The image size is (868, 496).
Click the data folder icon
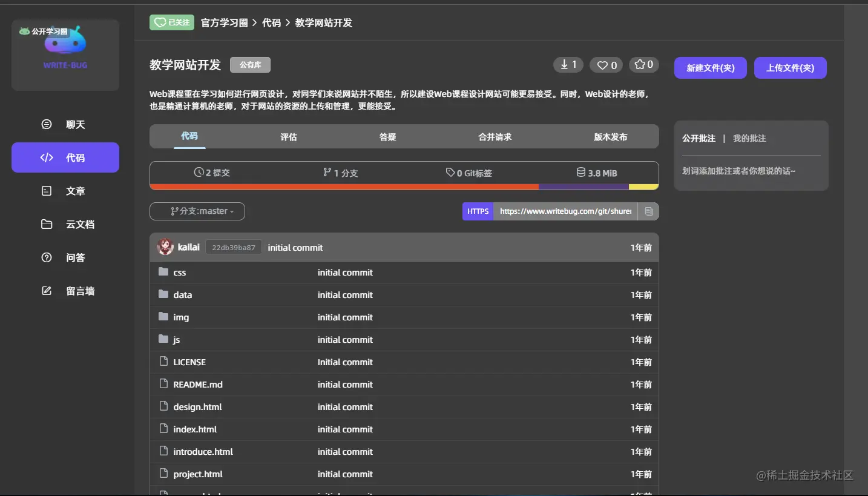(163, 294)
